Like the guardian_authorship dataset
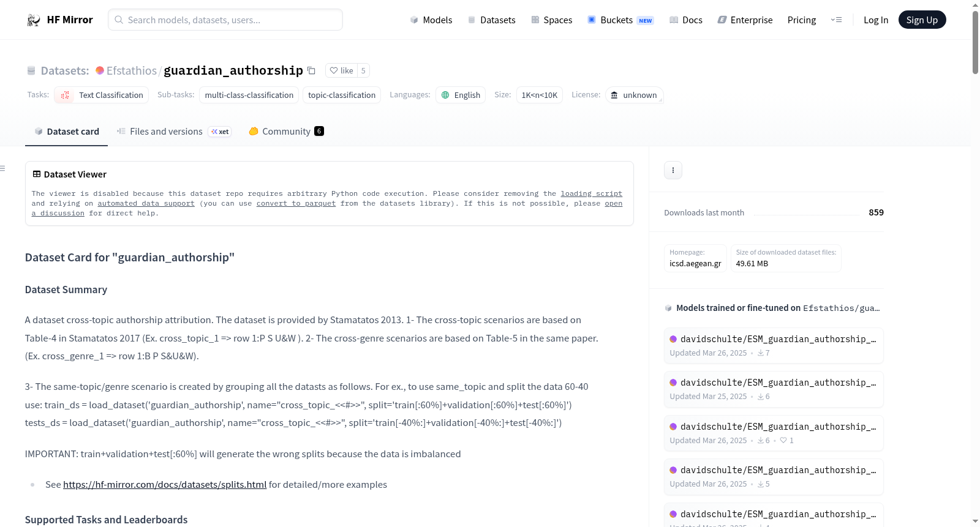Viewport: 980px width, 527px height. [342, 70]
